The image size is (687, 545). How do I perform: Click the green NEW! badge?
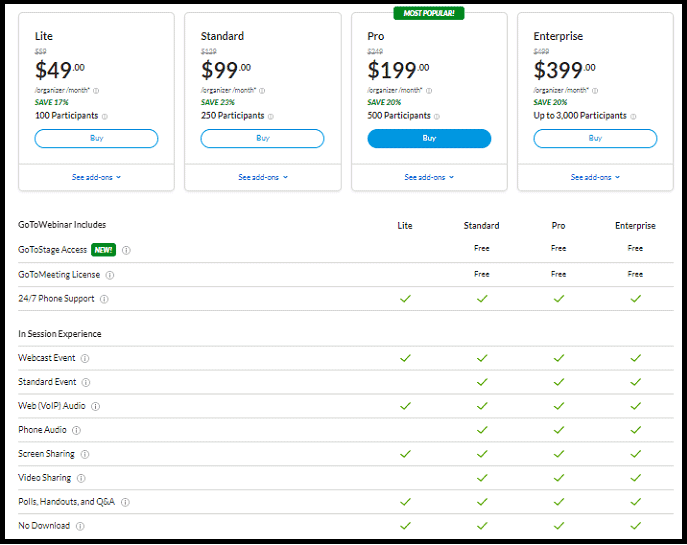102,250
